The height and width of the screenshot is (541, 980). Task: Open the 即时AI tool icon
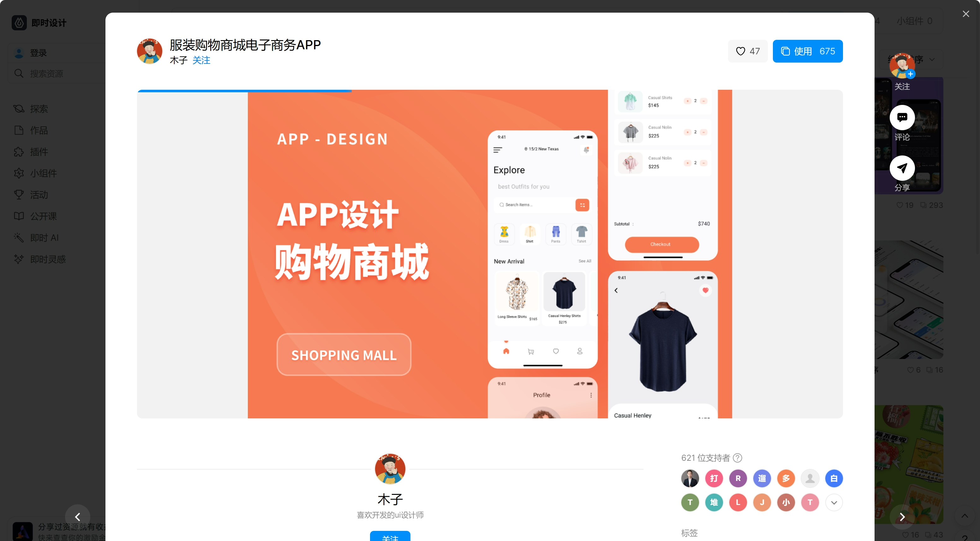(x=19, y=237)
